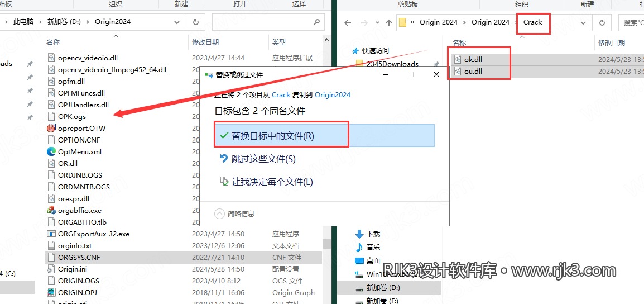Screen dimensions: 644x304
Task: Click ORGExportAux_32.exe application icon
Action: [51, 234]
